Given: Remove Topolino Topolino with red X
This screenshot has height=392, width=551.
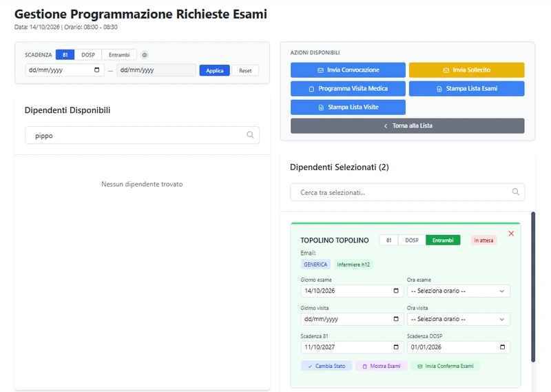Looking at the screenshot, I should click(511, 234).
